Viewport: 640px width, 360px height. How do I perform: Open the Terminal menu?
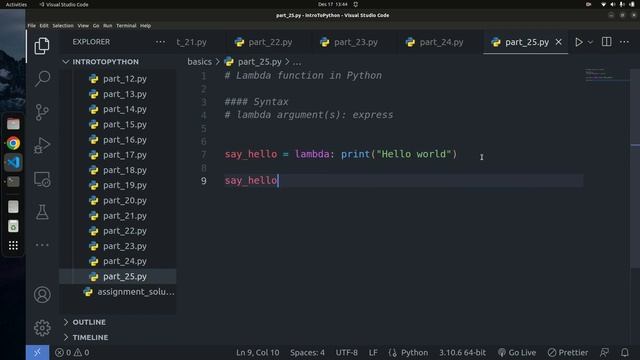point(126,25)
